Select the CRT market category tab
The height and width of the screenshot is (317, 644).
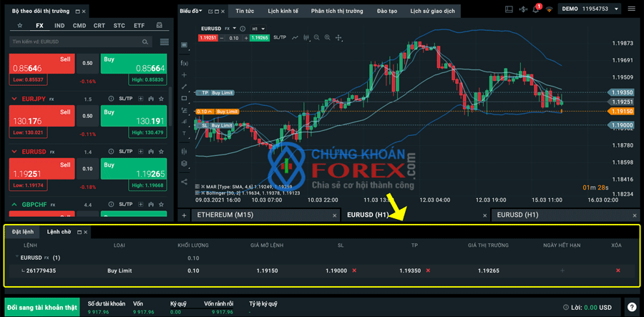click(x=99, y=26)
